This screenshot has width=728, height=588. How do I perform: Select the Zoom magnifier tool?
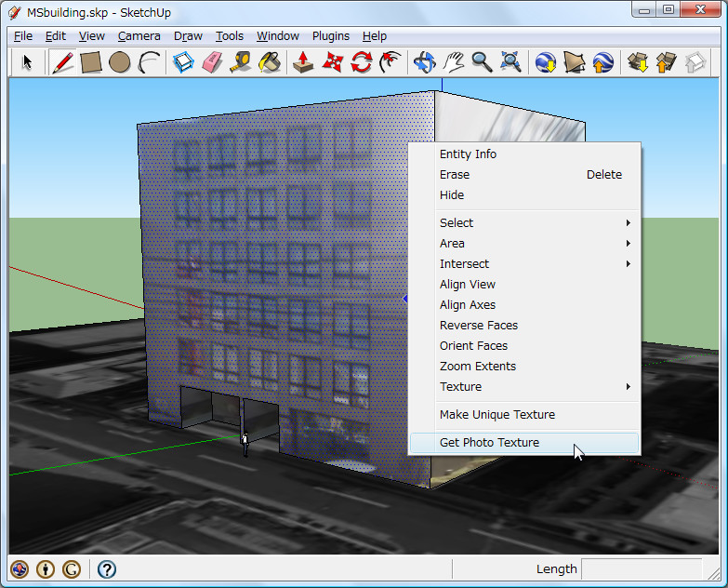pyautogui.click(x=482, y=62)
